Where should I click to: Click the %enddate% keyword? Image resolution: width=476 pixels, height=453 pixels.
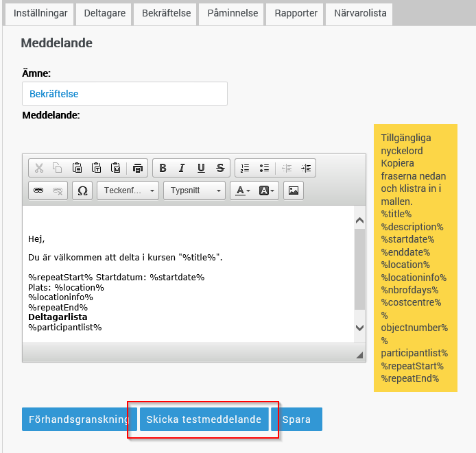coord(405,252)
